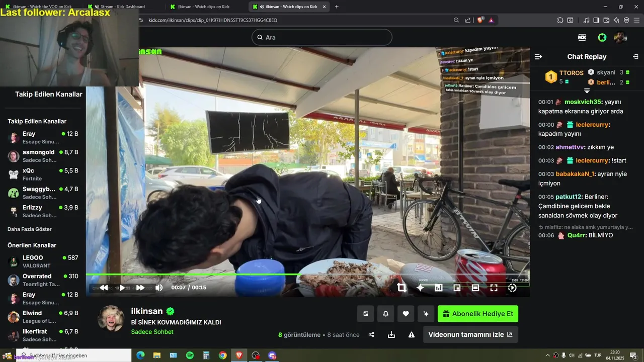The width and height of the screenshot is (644, 362).
Task: Collapse the Chat Replay panel
Action: tap(635, 56)
